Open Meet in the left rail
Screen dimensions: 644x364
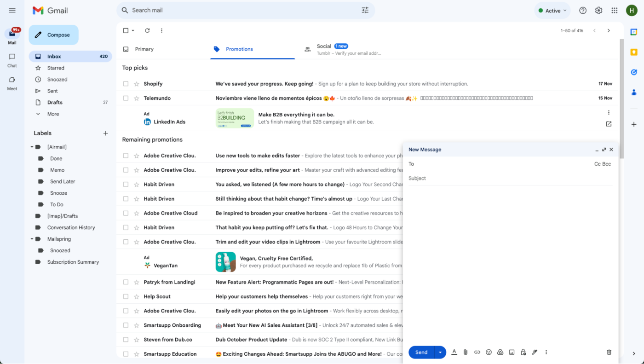point(12,83)
